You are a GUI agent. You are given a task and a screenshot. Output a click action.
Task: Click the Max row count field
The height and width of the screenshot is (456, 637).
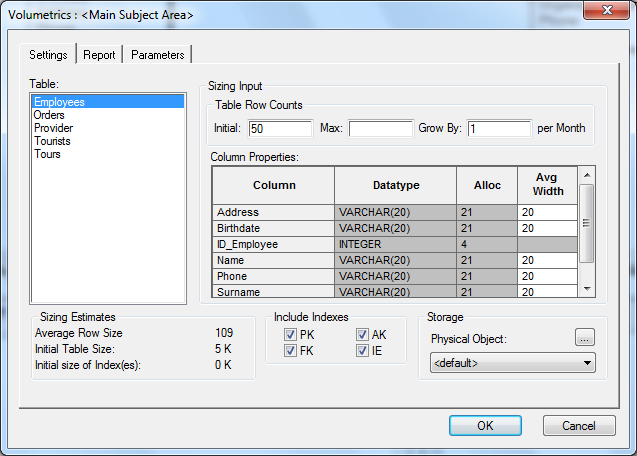381,129
